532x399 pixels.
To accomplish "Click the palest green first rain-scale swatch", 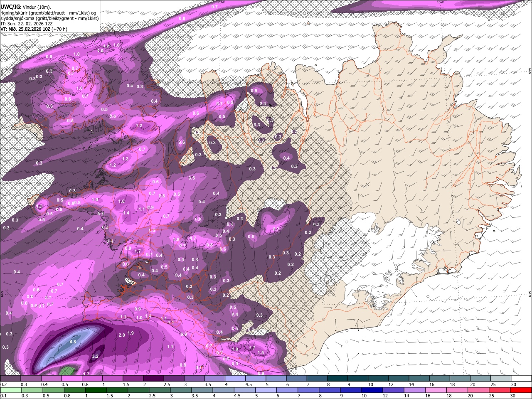I will [10, 390].
